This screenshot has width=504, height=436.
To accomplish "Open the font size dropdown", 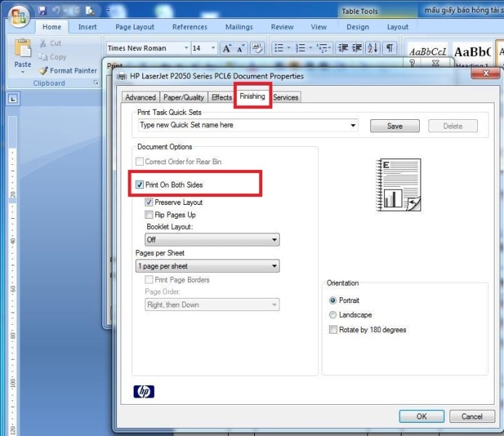I will (213, 48).
